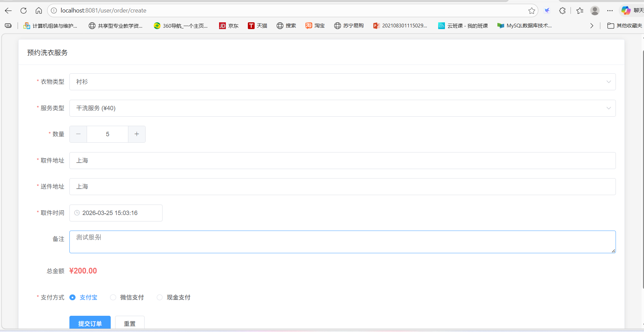This screenshot has width=644, height=332.
Task: Open the 202108301115029 PowerPoint bookmark
Action: pyautogui.click(x=400, y=26)
